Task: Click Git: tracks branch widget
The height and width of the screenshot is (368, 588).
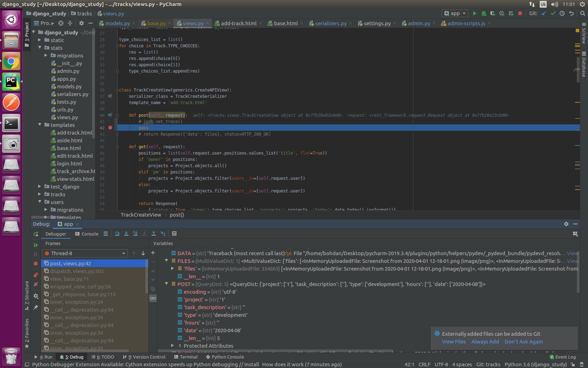Action: pyautogui.click(x=488, y=364)
